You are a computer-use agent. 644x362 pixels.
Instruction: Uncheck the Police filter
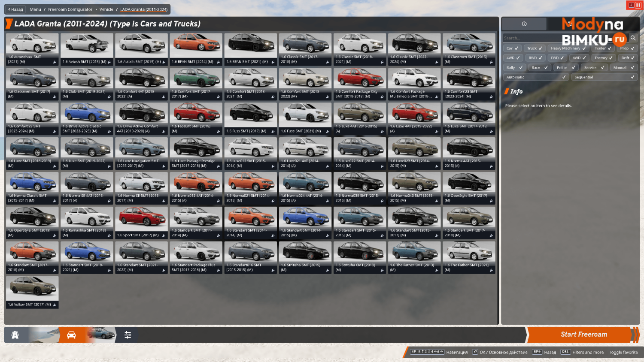[566, 67]
